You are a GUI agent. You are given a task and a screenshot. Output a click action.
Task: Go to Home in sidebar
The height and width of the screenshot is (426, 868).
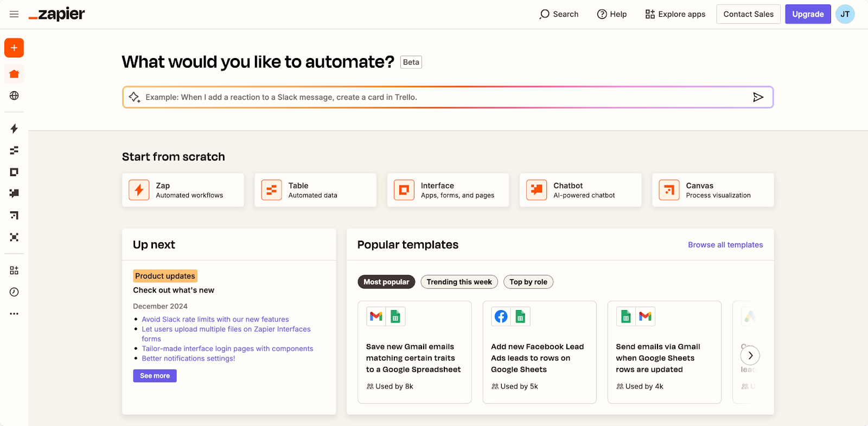tap(14, 74)
